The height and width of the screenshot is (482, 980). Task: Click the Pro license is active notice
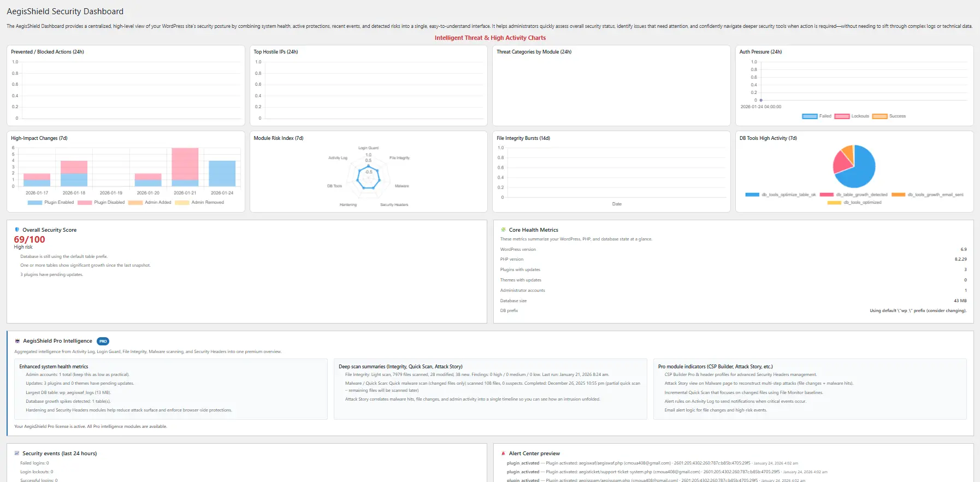(x=91, y=427)
